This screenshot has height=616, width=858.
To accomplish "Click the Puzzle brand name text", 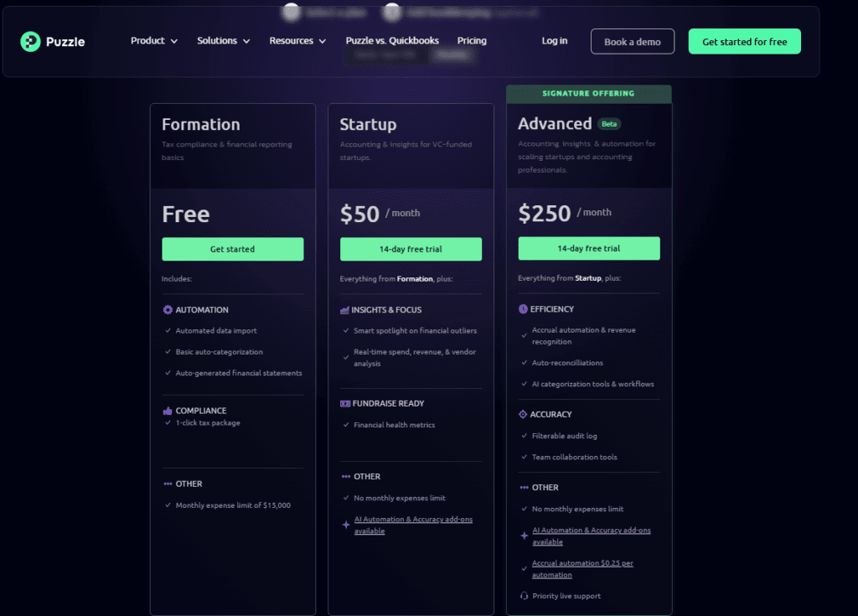I will point(65,42).
